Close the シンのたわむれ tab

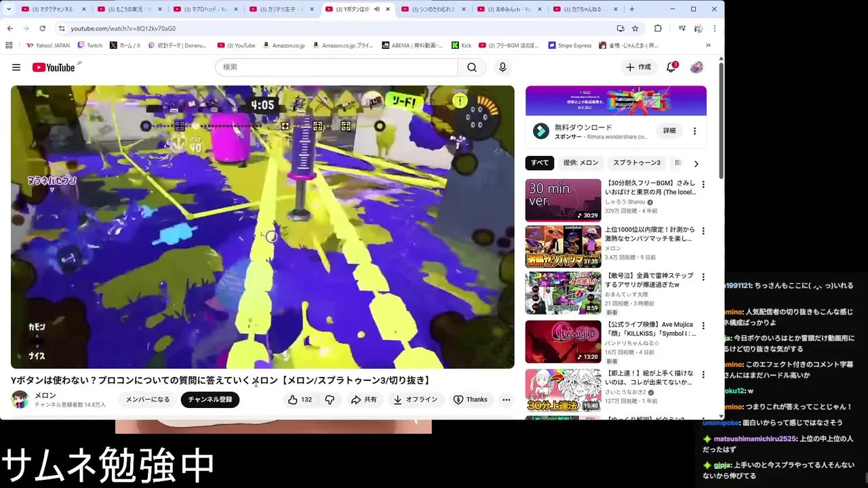click(x=462, y=9)
